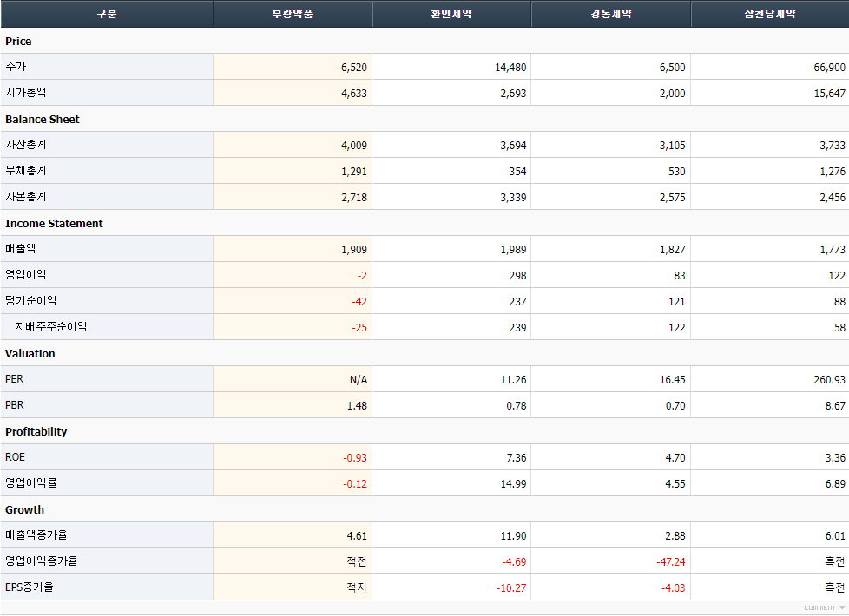This screenshot has height=616, width=849.
Task: Click the 4,633 market cap cell
Action: 293,93
